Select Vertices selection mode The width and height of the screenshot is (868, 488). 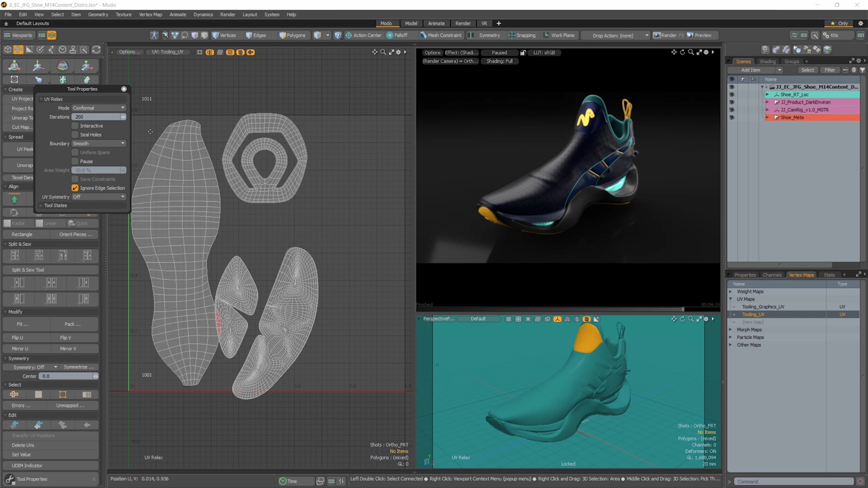[x=224, y=35]
